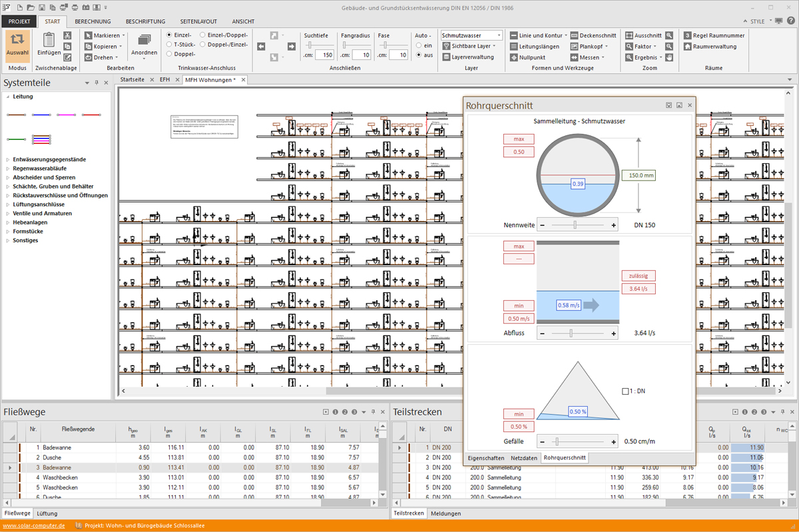Select the green pipe line type
This screenshot has height=532, width=799.
tap(17, 140)
